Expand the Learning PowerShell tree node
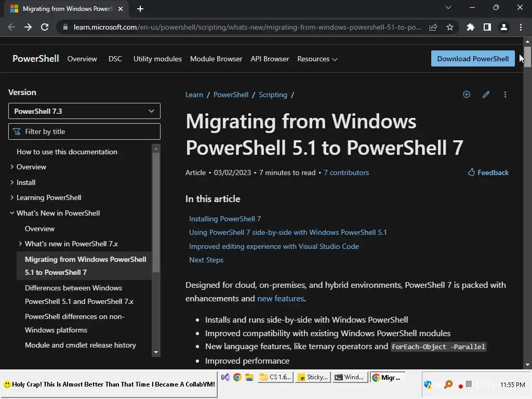 [x=12, y=197]
